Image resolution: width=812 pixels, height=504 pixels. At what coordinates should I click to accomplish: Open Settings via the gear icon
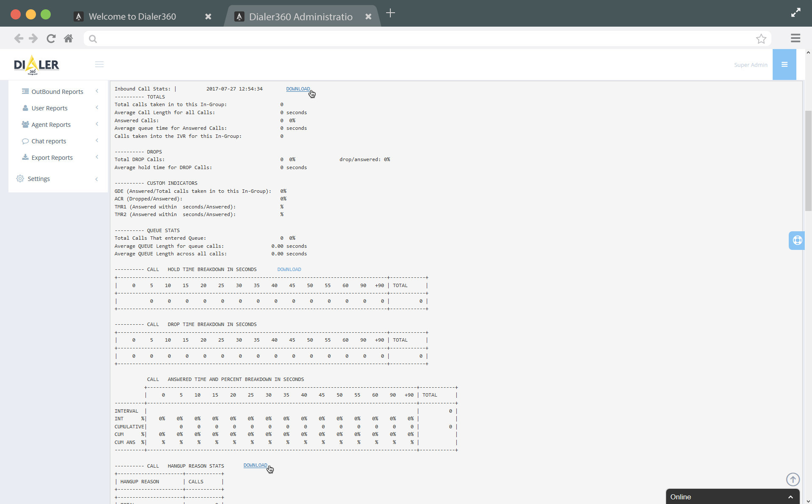tap(20, 178)
